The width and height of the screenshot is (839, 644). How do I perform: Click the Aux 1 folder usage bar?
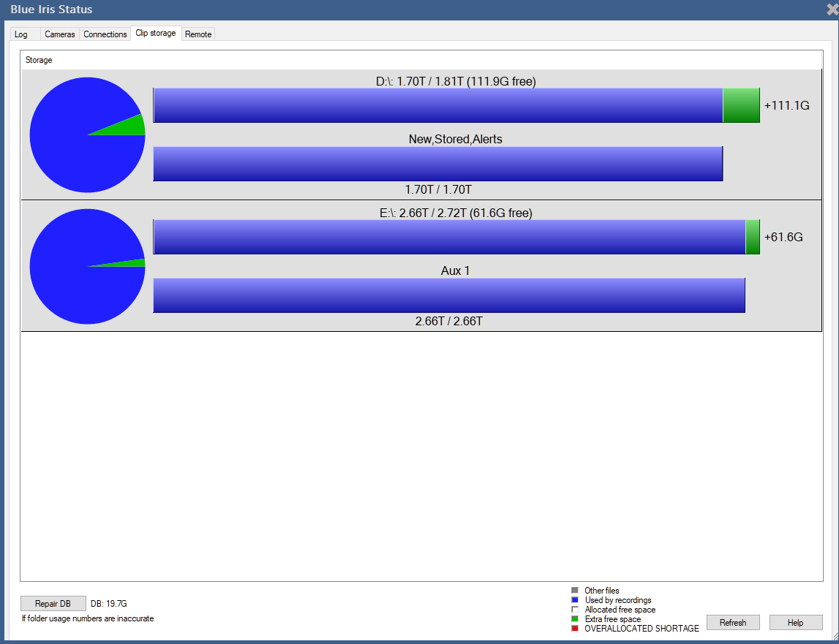pyautogui.click(x=449, y=295)
